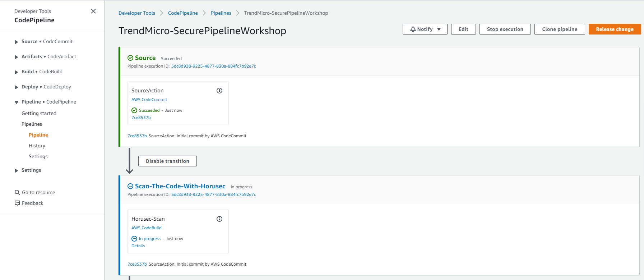The image size is (644, 280).
Task: Open Settings under Pipelines in sidebar
Action: pyautogui.click(x=38, y=156)
